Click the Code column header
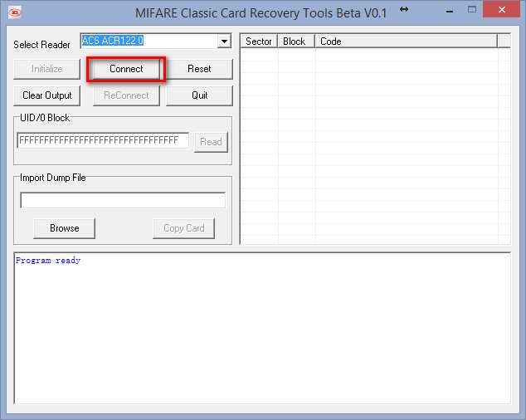This screenshot has height=420, width=526. (406, 42)
